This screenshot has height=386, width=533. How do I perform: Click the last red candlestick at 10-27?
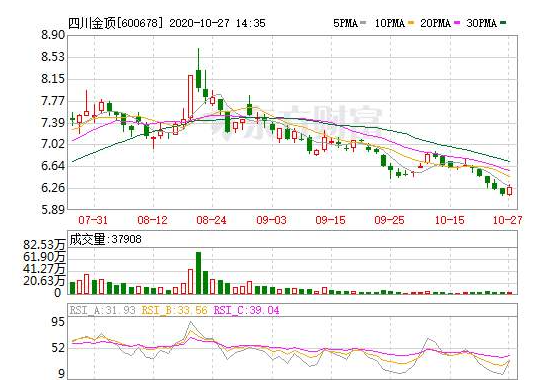click(x=510, y=190)
